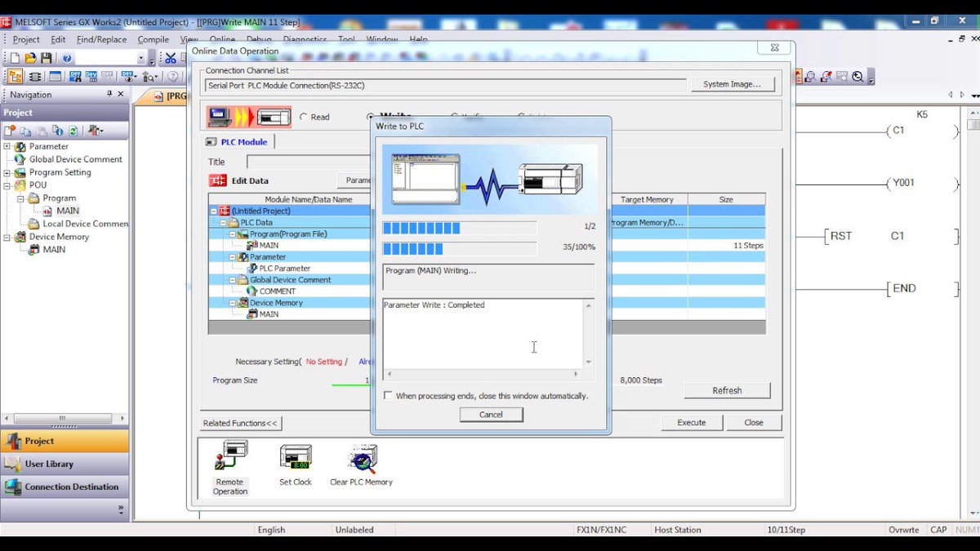This screenshot has width=980, height=551.
Task: Close the Navigation panel with X
Action: point(121,94)
